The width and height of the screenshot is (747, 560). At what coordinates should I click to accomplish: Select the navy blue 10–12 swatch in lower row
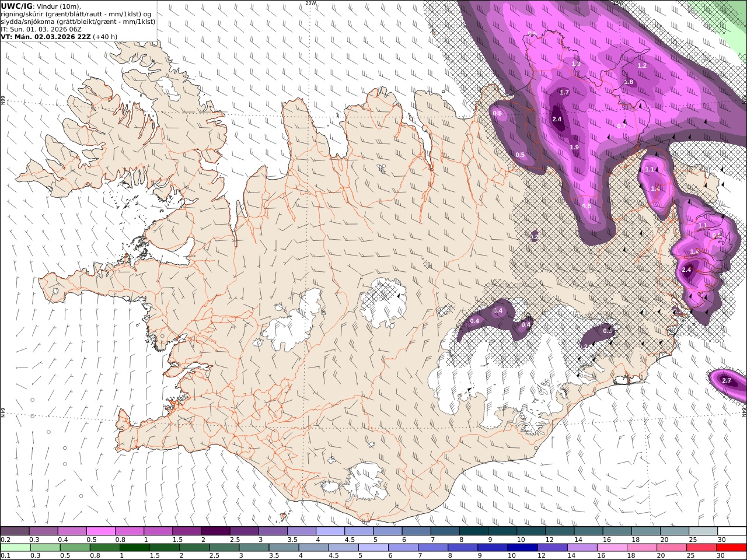(522, 548)
